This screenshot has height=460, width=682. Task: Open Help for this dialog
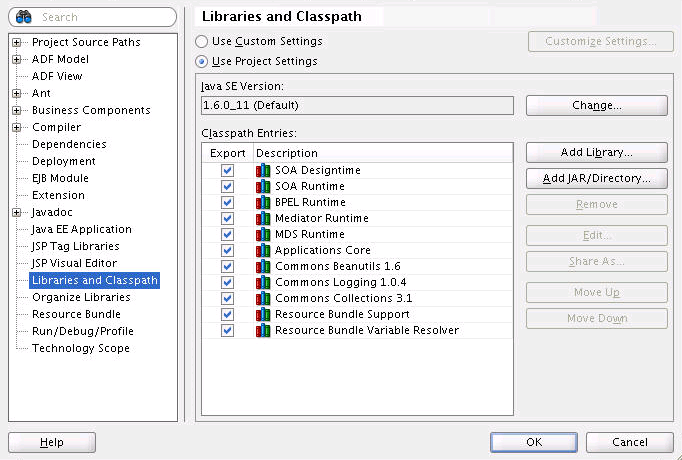52,442
